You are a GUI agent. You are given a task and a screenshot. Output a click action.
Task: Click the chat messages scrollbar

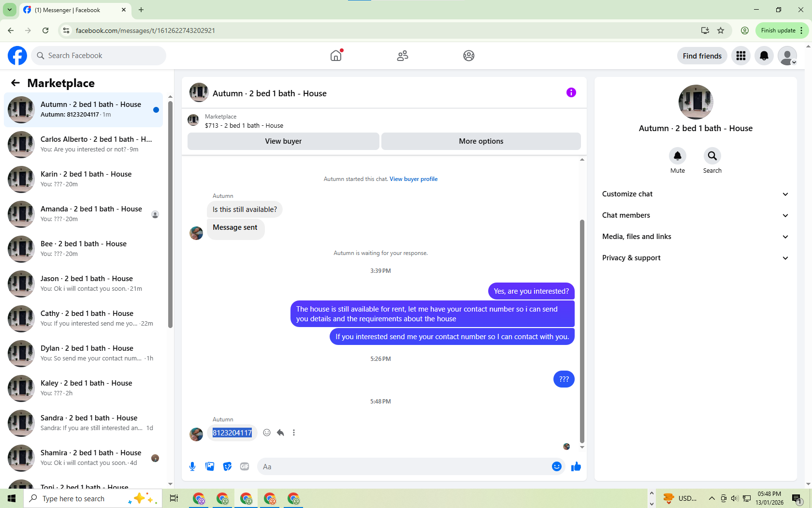(582, 331)
